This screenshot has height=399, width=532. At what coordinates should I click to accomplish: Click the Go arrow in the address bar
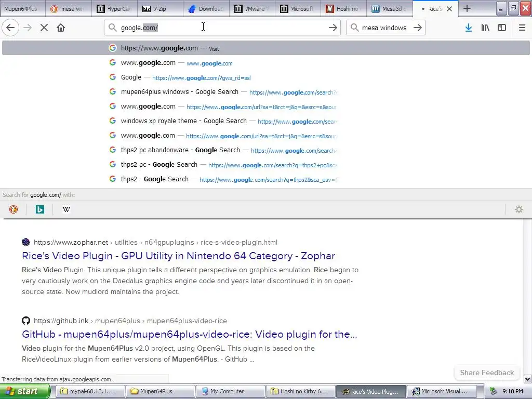333,28
